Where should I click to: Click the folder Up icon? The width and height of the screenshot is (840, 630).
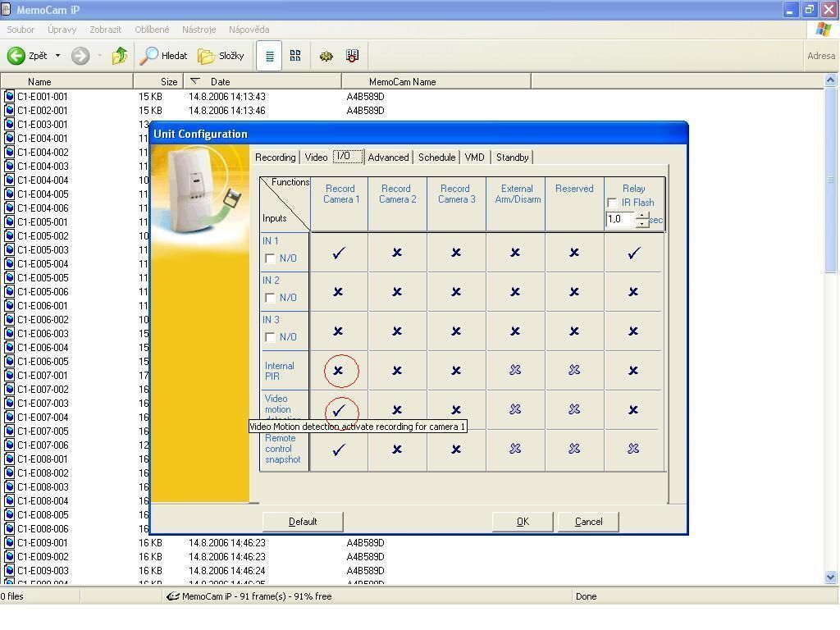(120, 56)
